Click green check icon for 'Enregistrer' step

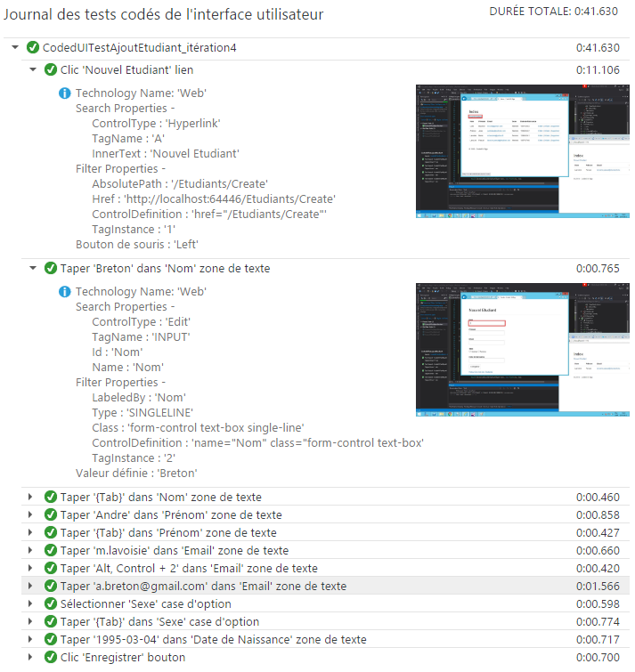(50, 657)
